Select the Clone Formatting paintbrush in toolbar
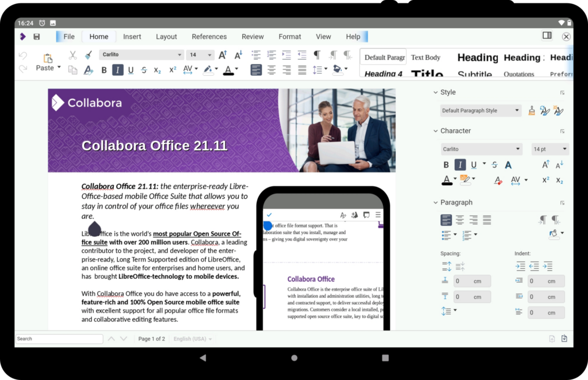Image resolution: width=588 pixels, height=380 pixels. [x=88, y=55]
